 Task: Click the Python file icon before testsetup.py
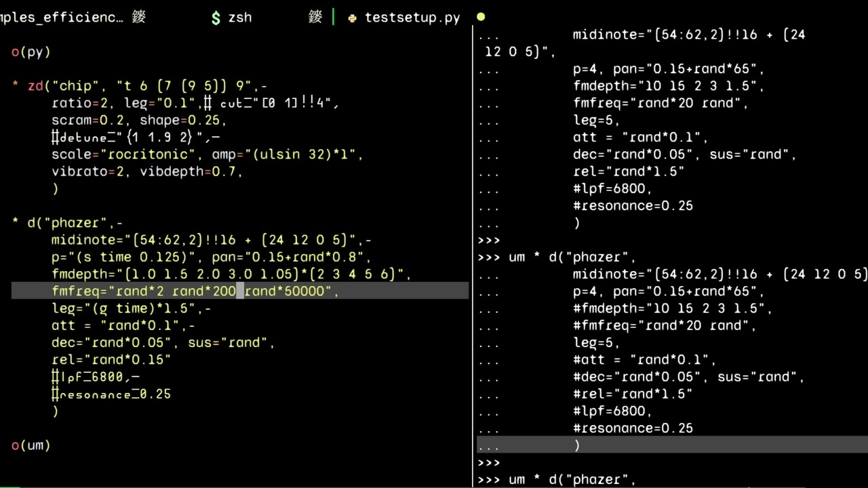[352, 18]
